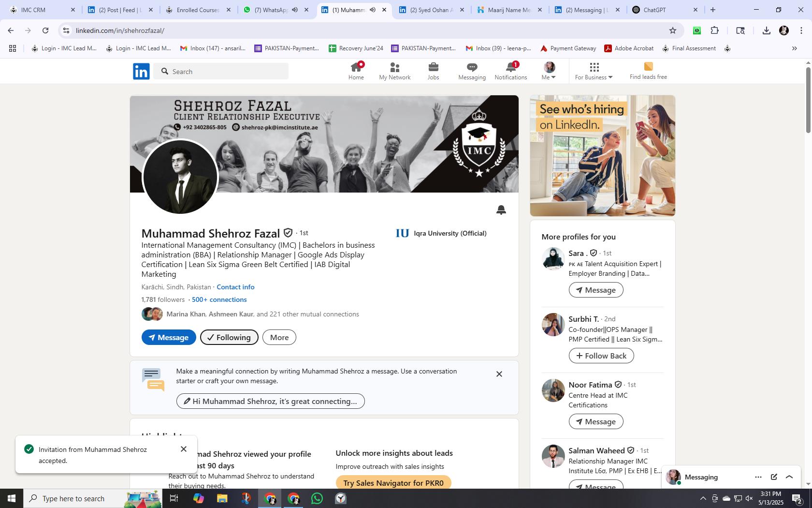
Task: Open Task View on taskbar
Action: coord(174,498)
